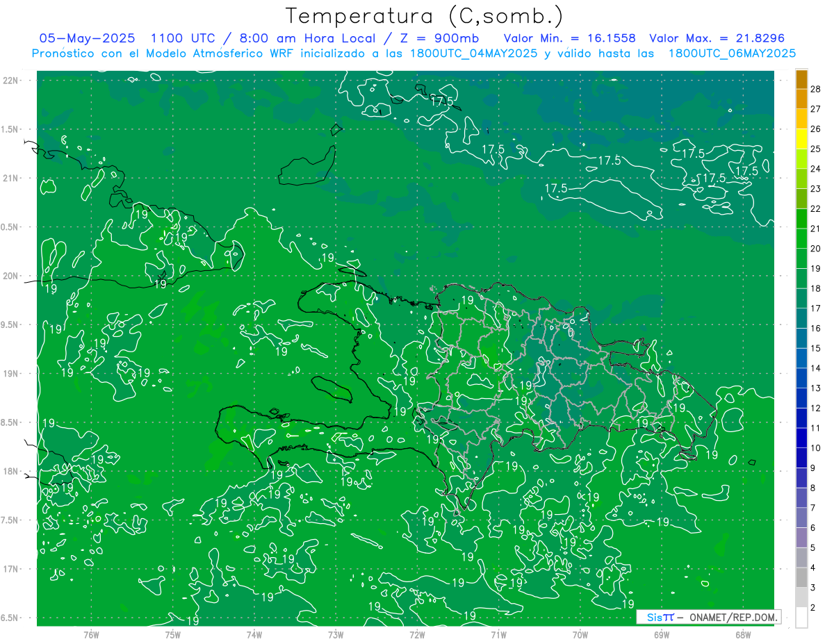Click the "69W" longitude label
The width and height of the screenshot is (834, 644).
point(662,635)
